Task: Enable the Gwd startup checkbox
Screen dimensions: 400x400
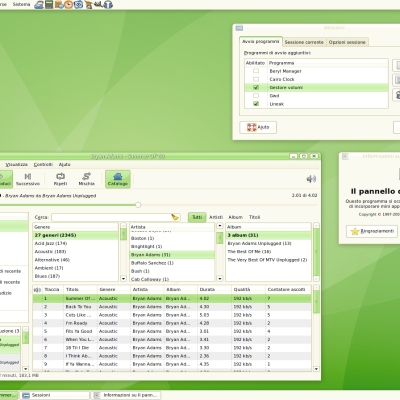Action: [x=256, y=96]
